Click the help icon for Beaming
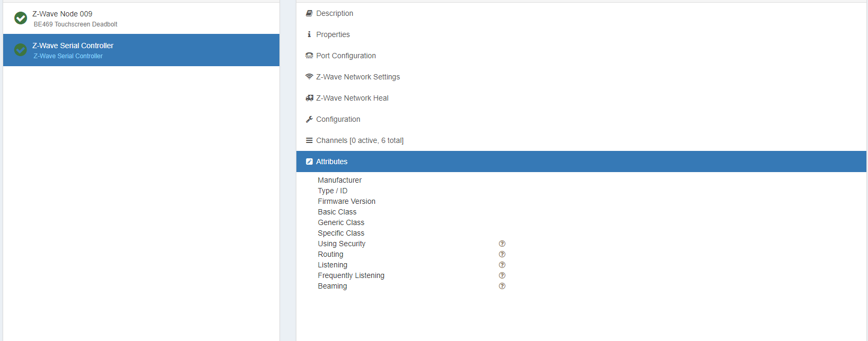 tap(502, 286)
